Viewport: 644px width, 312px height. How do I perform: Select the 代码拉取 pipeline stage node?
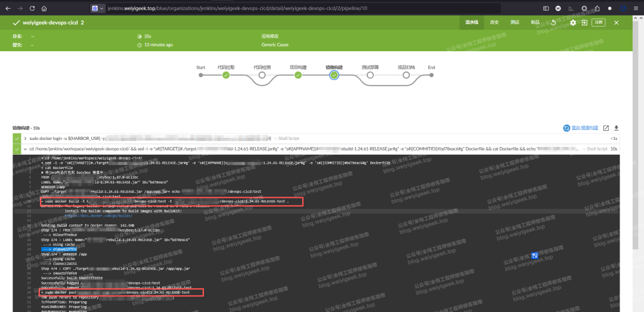tap(226, 75)
